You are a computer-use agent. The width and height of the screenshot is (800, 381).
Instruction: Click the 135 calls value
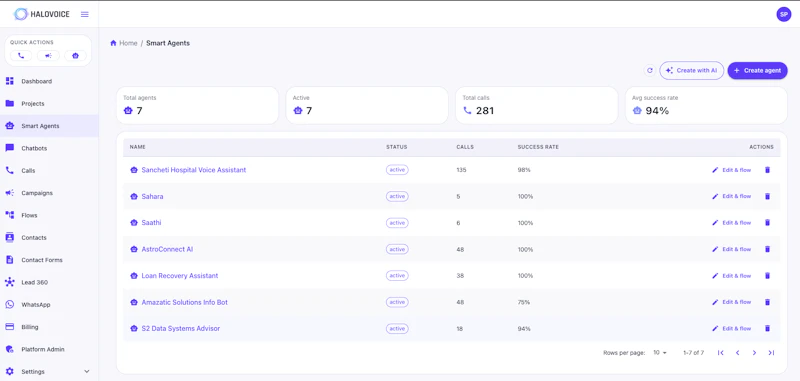(x=461, y=170)
